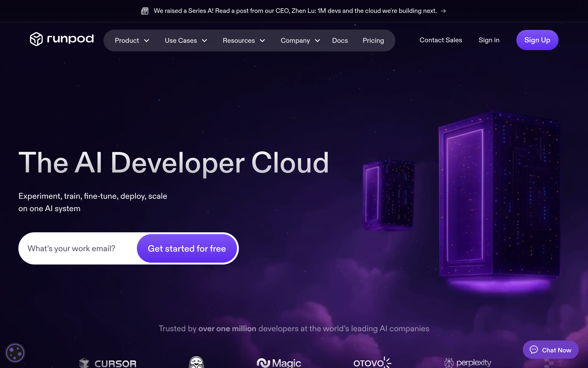Open the Resources menu
This screenshot has width=588, height=368.
244,41
